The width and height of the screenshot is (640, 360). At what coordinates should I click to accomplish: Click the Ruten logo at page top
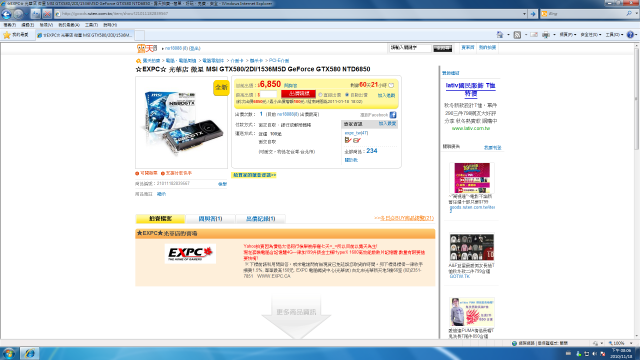point(147,49)
